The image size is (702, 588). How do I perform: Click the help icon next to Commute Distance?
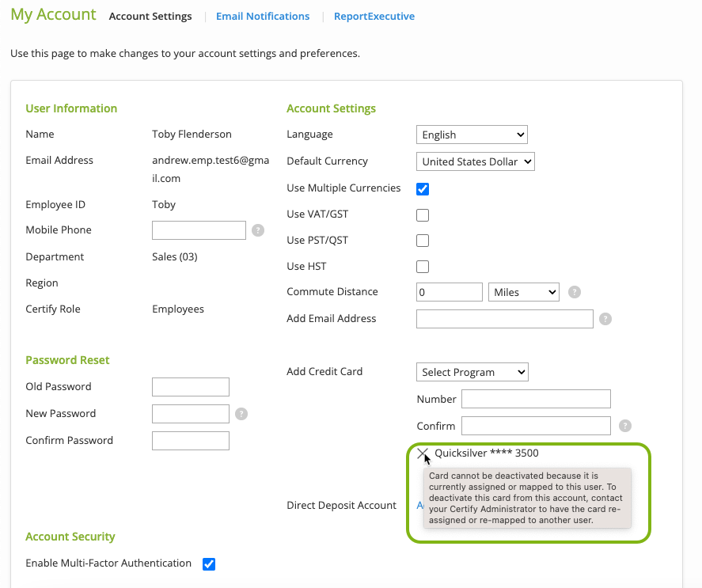coord(575,292)
